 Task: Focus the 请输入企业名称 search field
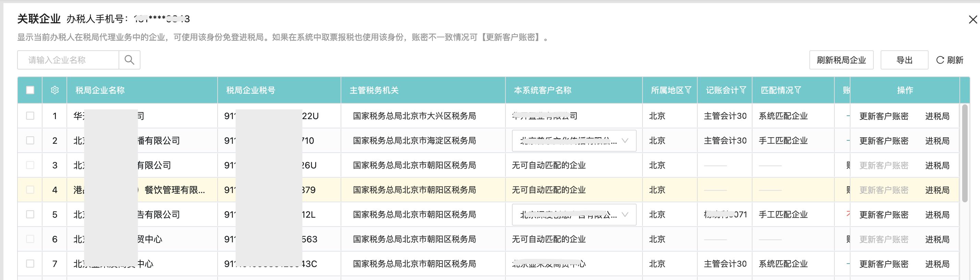click(69, 60)
